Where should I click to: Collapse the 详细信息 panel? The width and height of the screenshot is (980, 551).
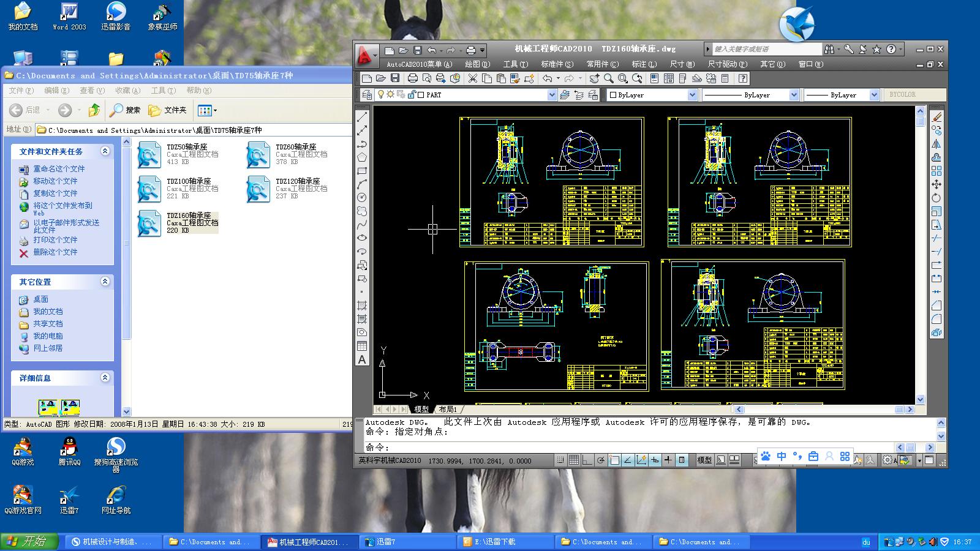click(x=105, y=377)
